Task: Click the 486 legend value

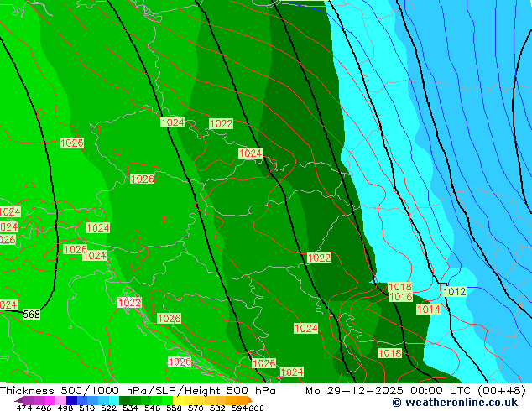Action: [44, 408]
